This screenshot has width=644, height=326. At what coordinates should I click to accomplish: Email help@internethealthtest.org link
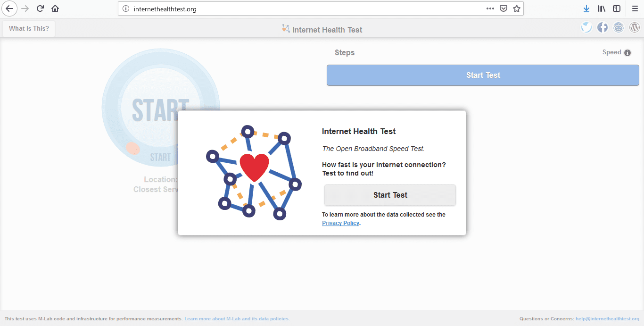point(607,319)
